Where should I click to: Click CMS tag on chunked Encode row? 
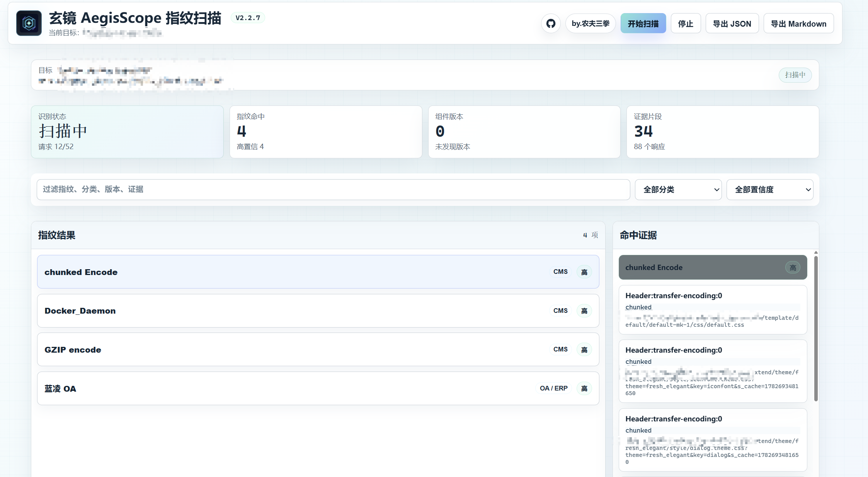560,272
